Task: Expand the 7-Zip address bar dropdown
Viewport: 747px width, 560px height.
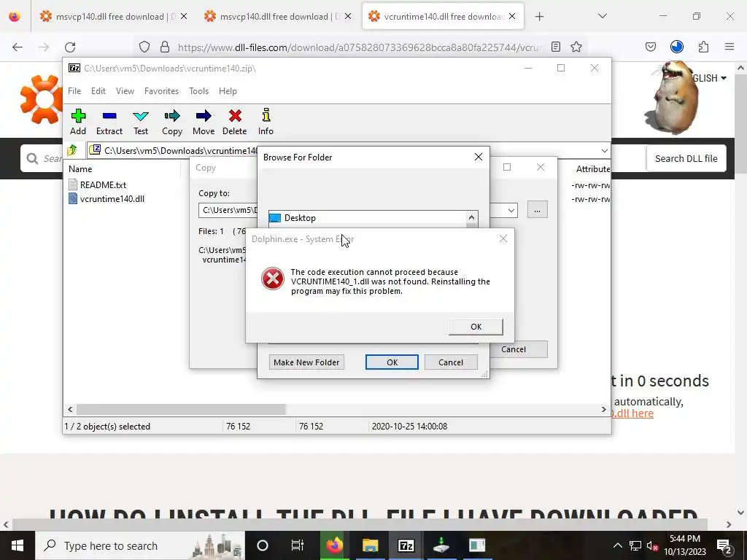Action: [605, 150]
